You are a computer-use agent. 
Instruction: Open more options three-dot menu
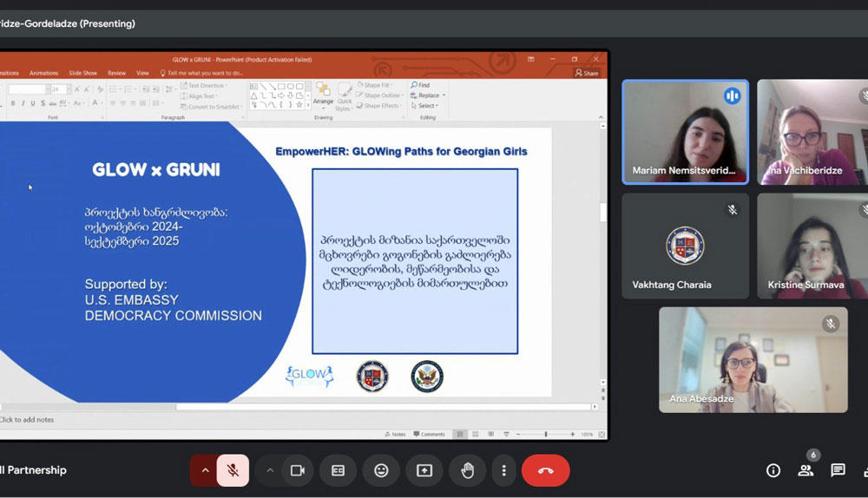tap(503, 470)
